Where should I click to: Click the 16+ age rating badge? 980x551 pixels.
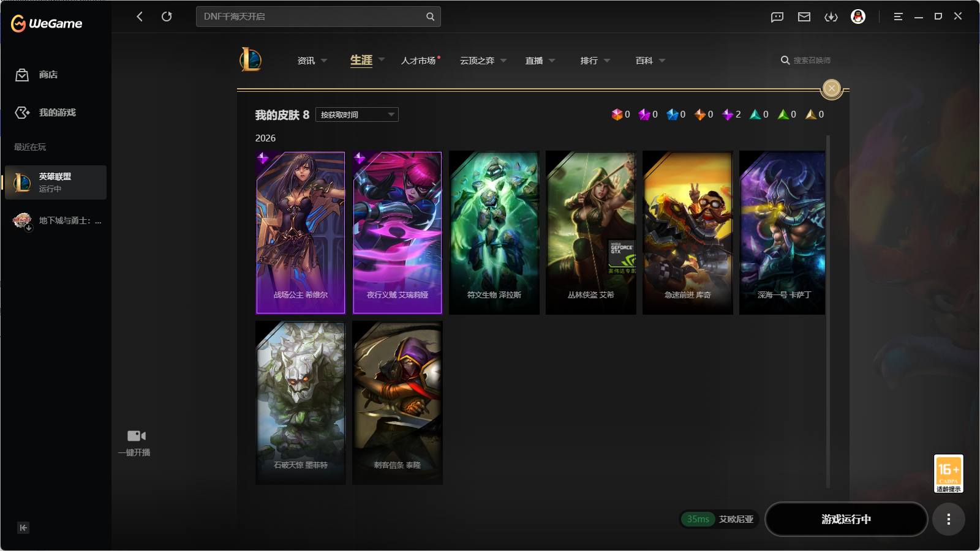tap(948, 473)
